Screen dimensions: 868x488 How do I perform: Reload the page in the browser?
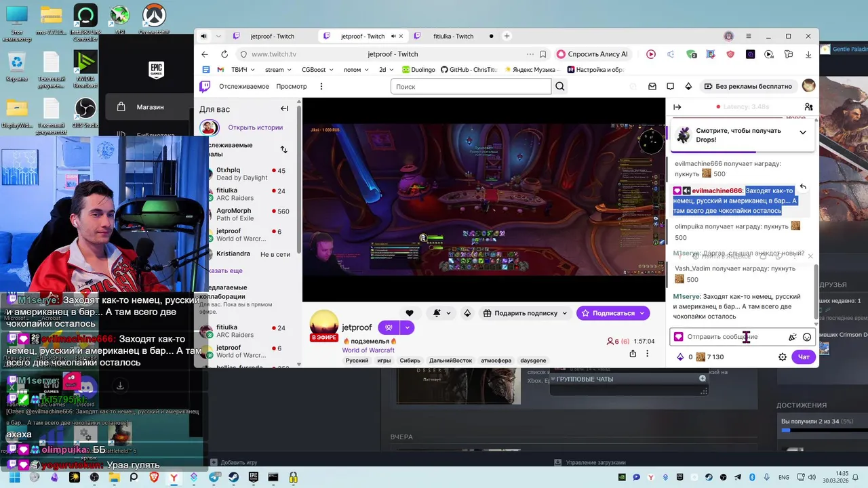point(224,54)
